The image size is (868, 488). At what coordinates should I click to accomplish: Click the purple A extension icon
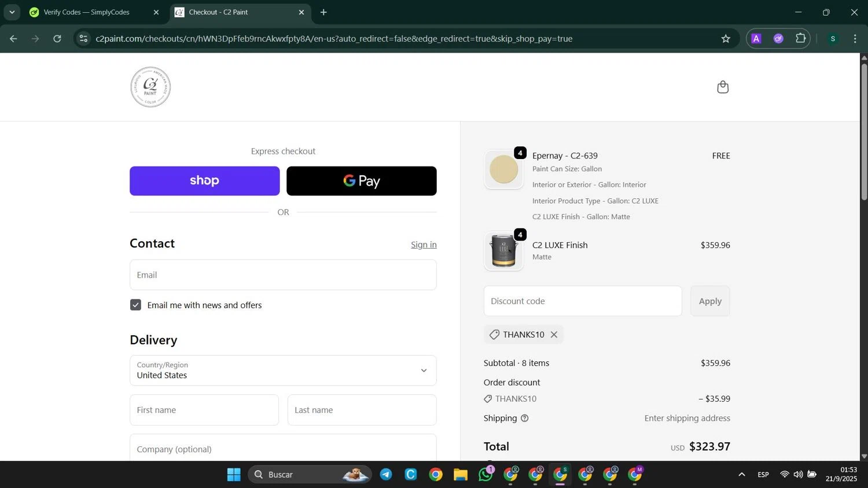click(756, 39)
